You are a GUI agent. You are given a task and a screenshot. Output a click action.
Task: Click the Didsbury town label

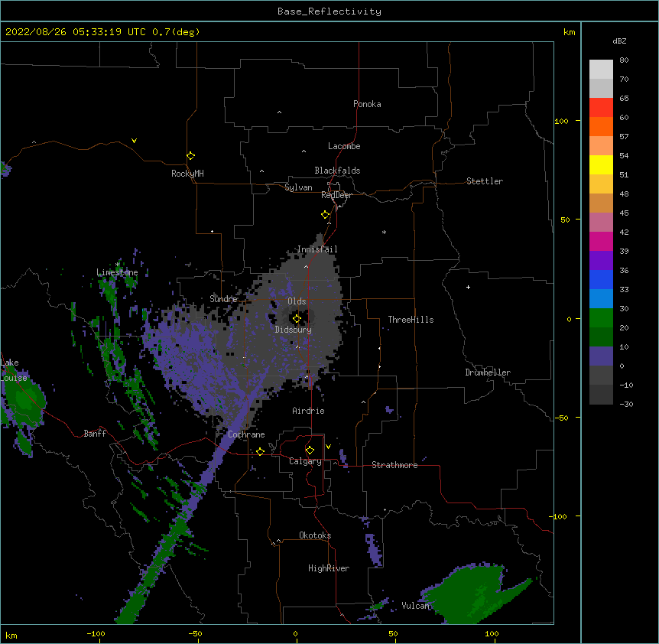pyautogui.click(x=294, y=330)
